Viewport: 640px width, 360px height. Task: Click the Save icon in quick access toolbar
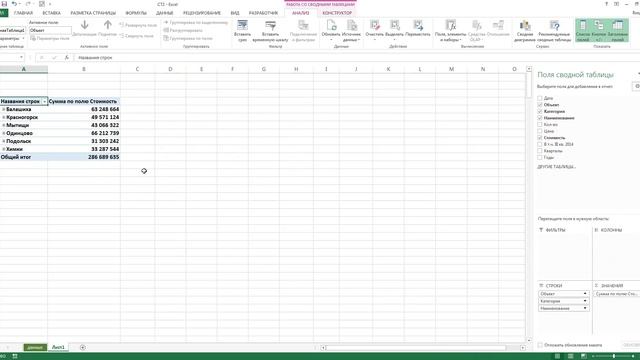pos(4,4)
